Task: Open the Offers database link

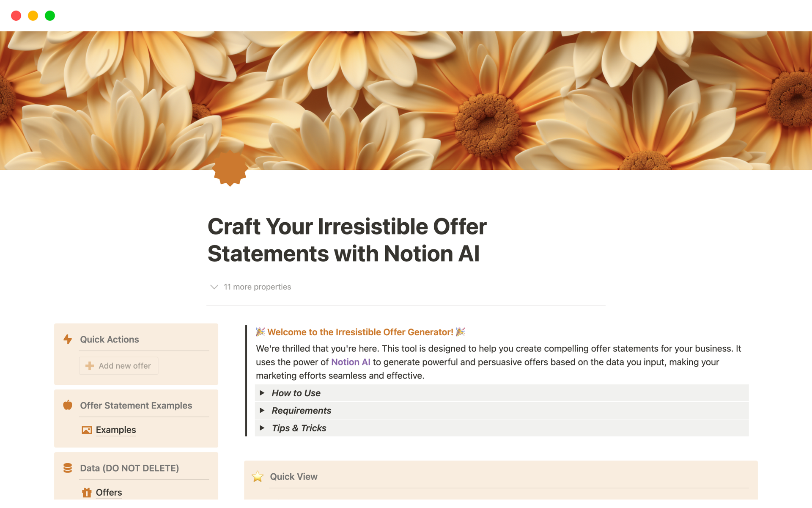Action: click(x=109, y=492)
